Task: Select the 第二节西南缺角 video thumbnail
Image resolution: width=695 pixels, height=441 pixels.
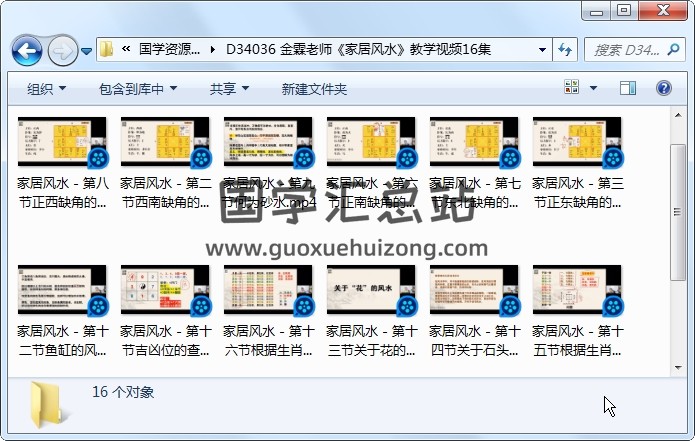Action: pos(165,142)
